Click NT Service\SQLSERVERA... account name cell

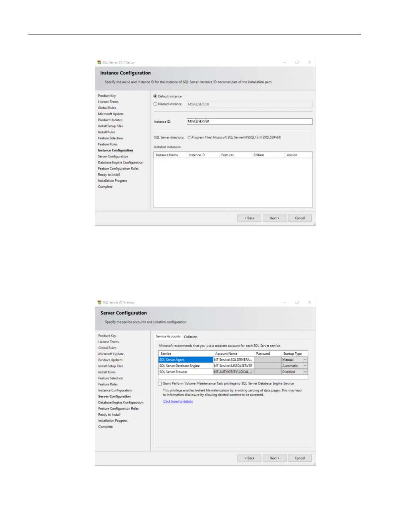click(x=234, y=360)
